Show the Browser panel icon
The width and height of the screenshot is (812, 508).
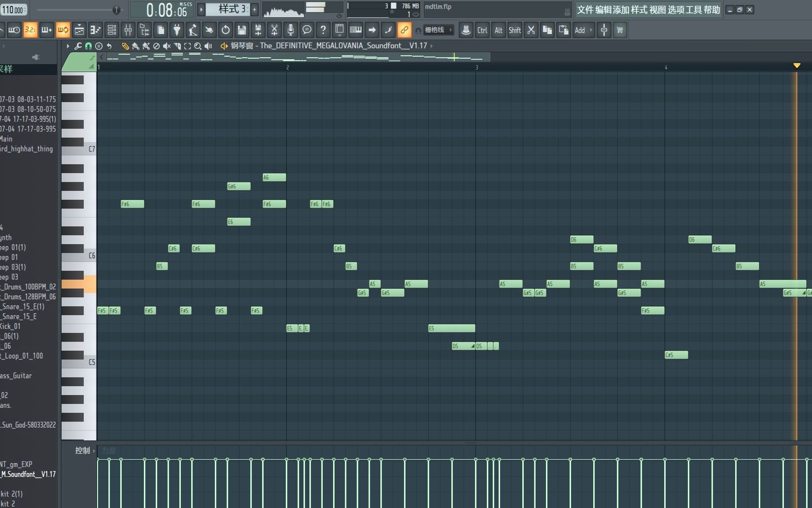click(x=144, y=30)
